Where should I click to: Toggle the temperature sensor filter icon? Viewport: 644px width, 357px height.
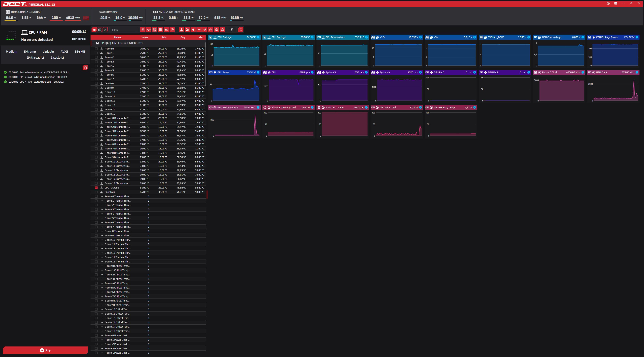pos(181,30)
